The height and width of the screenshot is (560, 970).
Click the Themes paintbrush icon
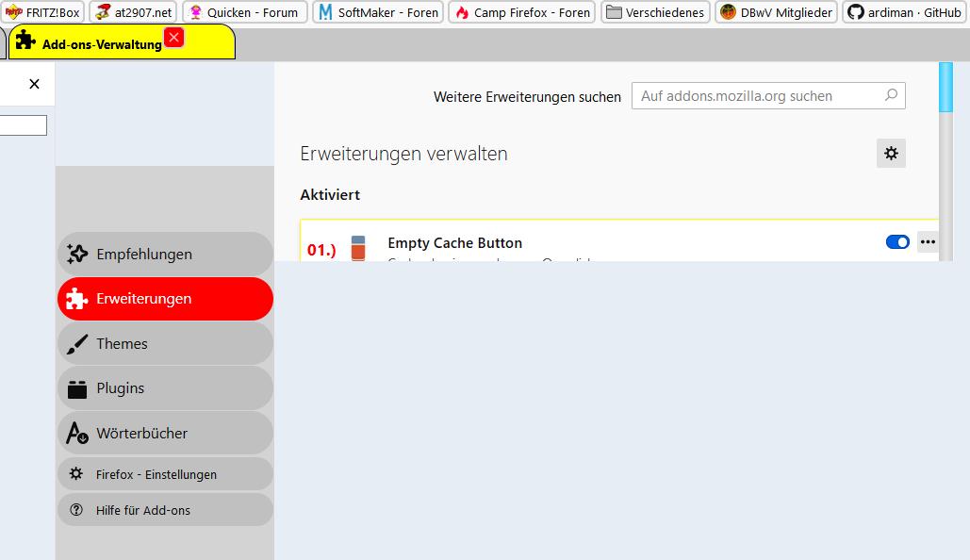[x=76, y=344]
